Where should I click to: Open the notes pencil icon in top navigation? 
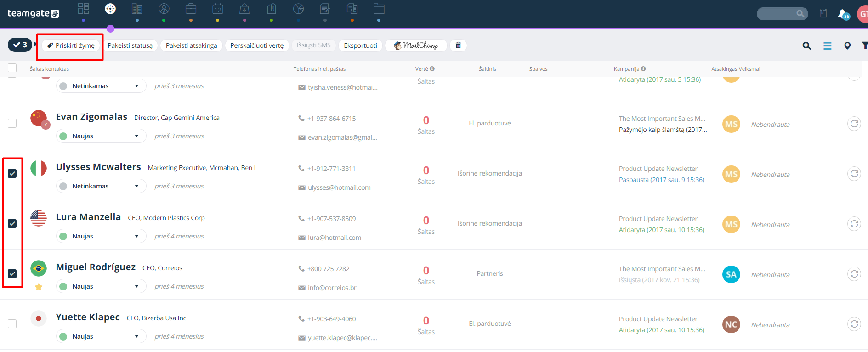pos(325,9)
